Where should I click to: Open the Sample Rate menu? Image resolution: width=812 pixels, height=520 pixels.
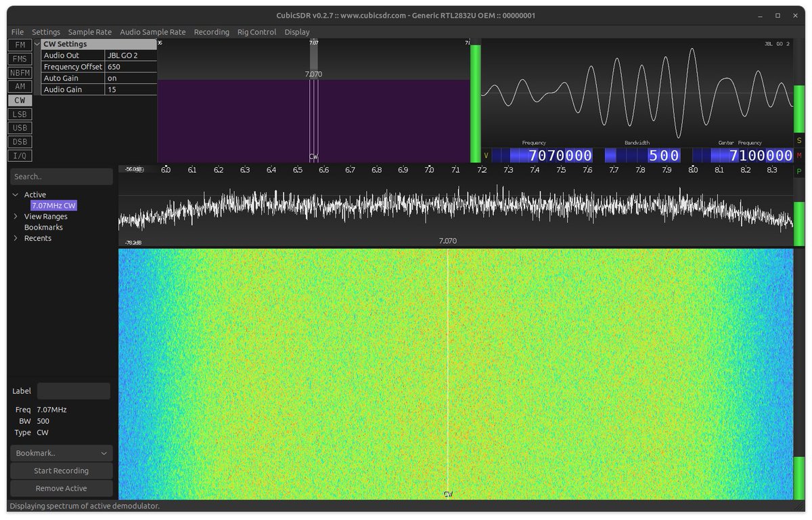point(90,32)
